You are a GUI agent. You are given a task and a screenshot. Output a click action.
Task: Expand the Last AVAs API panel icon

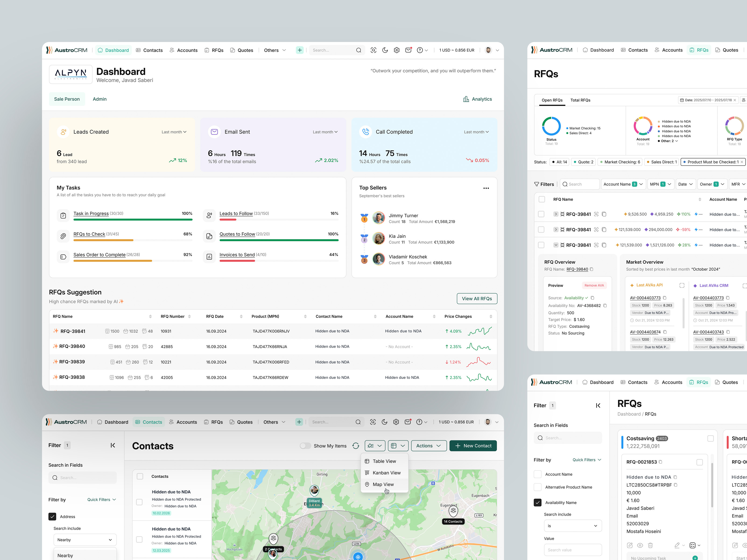tap(682, 286)
